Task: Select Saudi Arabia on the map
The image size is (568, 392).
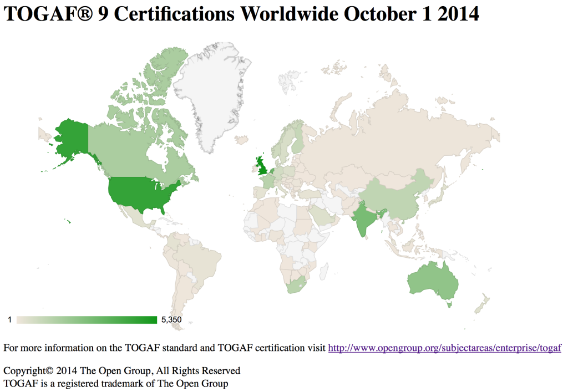Action: (321, 214)
